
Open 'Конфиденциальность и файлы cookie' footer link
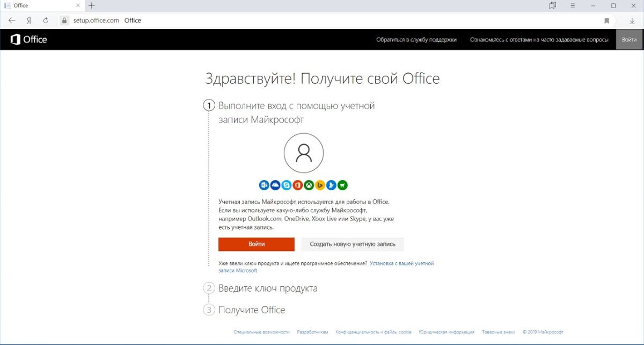click(374, 332)
